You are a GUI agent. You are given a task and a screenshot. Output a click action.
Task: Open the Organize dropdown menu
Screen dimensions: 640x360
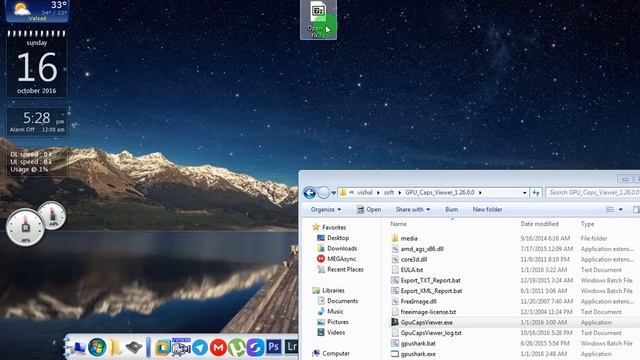(326, 209)
